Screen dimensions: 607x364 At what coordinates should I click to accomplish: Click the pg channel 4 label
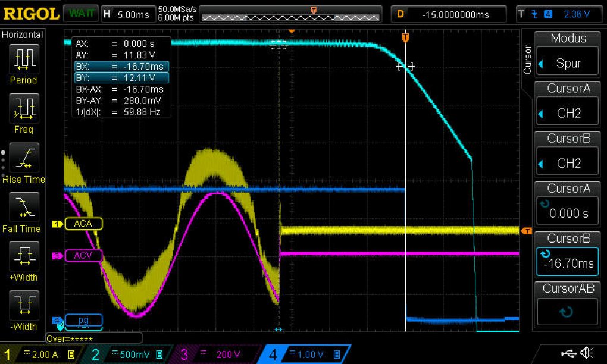83,320
